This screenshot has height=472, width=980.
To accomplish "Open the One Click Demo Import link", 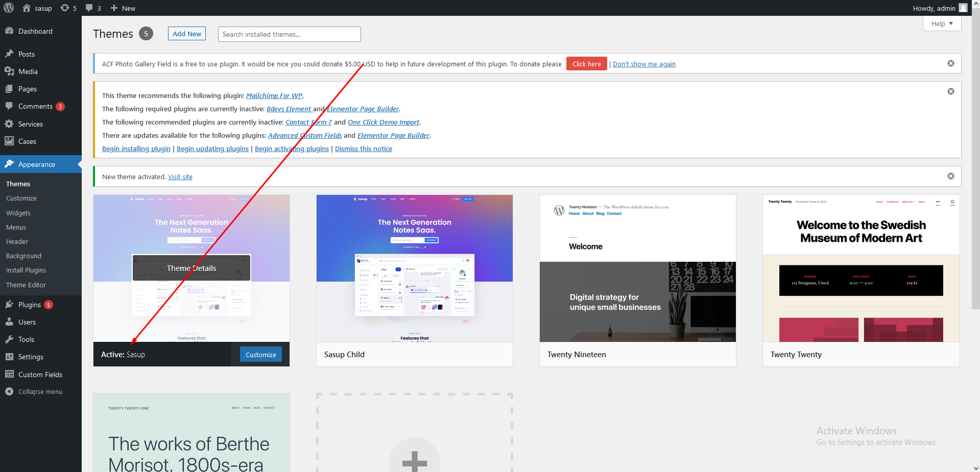I will pyautogui.click(x=384, y=122).
